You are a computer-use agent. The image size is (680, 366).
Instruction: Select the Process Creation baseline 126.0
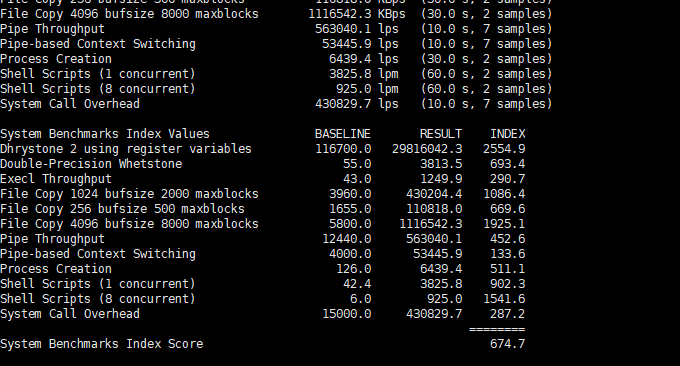353,269
